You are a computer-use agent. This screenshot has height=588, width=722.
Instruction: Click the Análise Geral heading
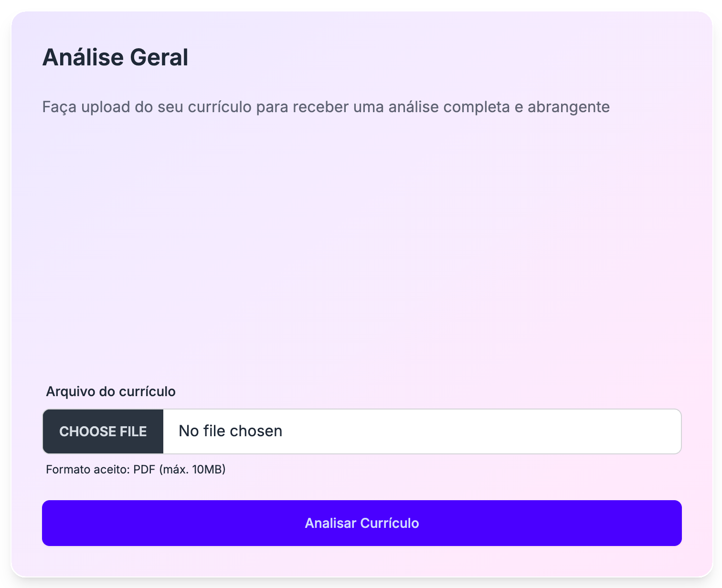pyautogui.click(x=116, y=57)
